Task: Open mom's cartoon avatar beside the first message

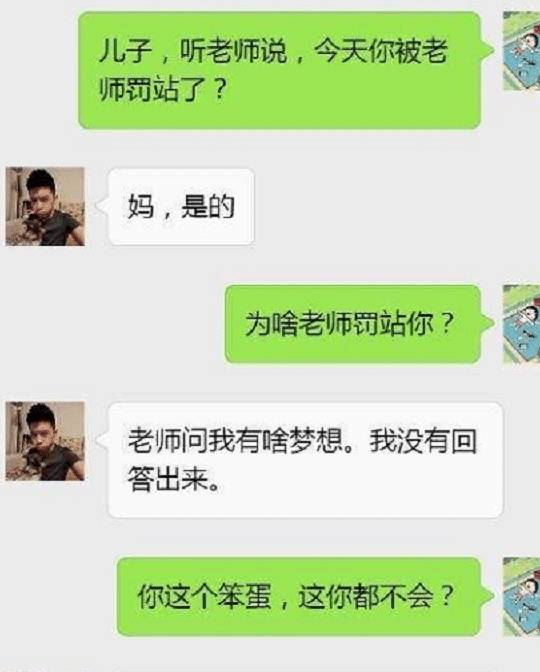Action: pyautogui.click(x=521, y=51)
